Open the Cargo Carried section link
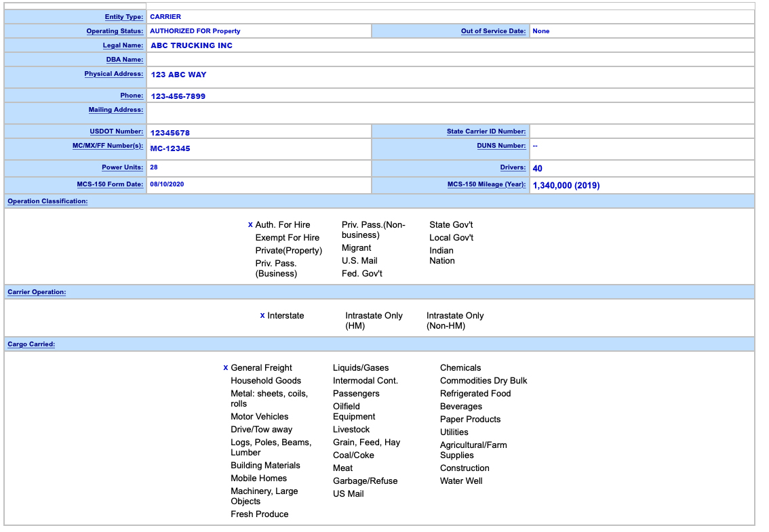Screen dimensions: 769x532 (x=31, y=344)
